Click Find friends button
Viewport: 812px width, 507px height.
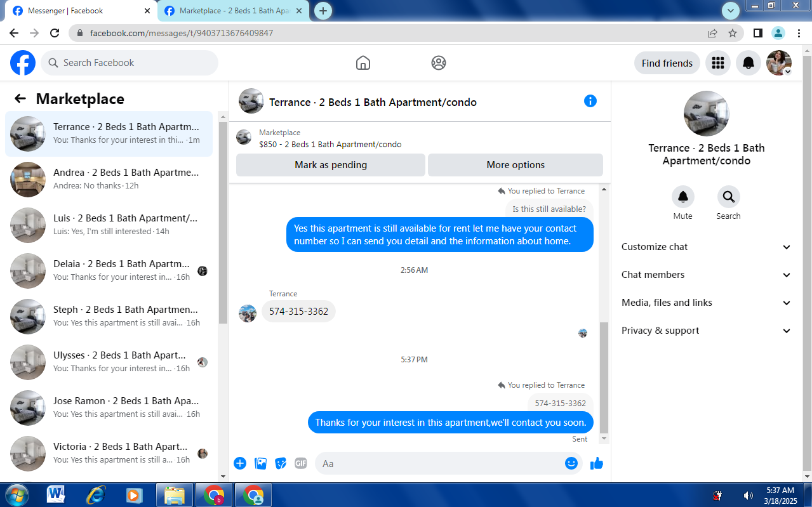point(667,63)
